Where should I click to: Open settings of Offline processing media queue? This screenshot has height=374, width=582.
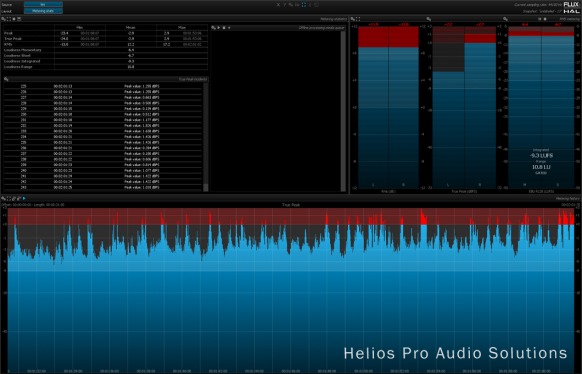coord(213,28)
